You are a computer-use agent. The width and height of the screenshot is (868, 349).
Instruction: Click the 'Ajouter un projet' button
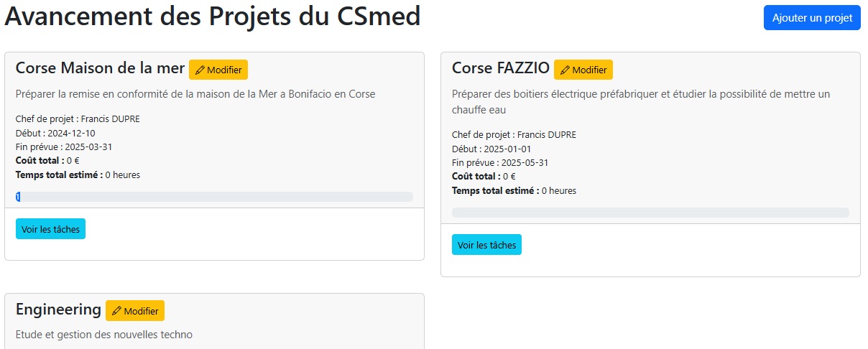tap(812, 18)
